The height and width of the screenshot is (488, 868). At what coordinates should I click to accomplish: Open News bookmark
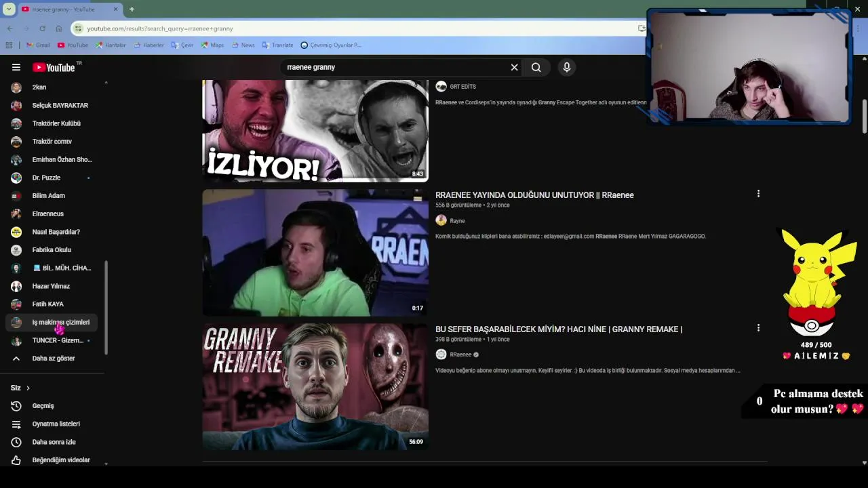pyautogui.click(x=243, y=45)
